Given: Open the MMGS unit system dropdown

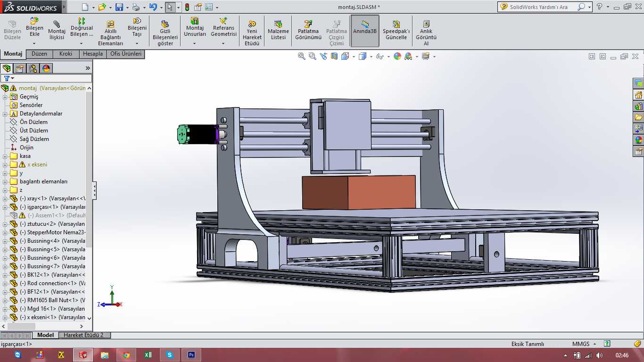Looking at the screenshot, I should pyautogui.click(x=584, y=344).
